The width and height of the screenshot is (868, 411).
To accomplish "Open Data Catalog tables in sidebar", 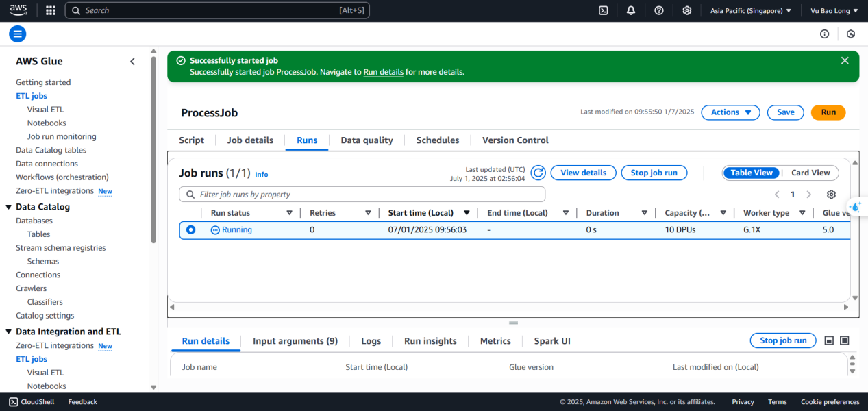I will pyautogui.click(x=51, y=150).
